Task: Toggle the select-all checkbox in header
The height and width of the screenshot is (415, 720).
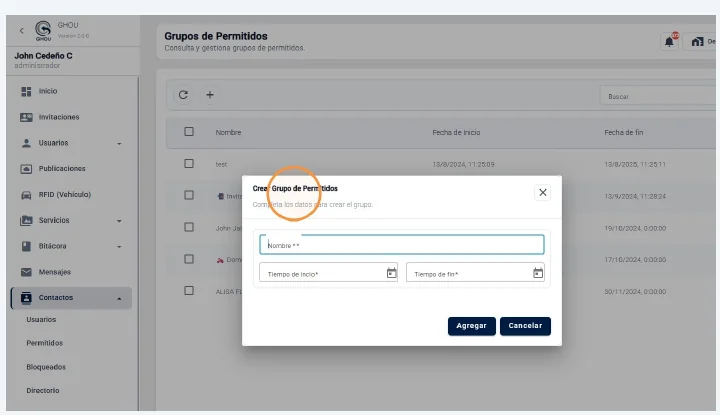Action: [x=189, y=132]
